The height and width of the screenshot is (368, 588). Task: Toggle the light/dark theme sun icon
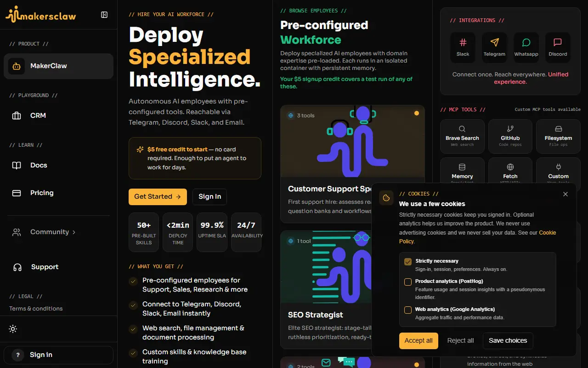click(x=13, y=329)
